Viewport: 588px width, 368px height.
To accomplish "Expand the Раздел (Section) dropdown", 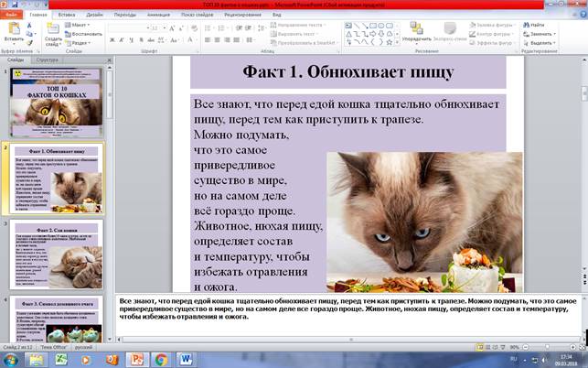I will pyautogui.click(x=80, y=42).
